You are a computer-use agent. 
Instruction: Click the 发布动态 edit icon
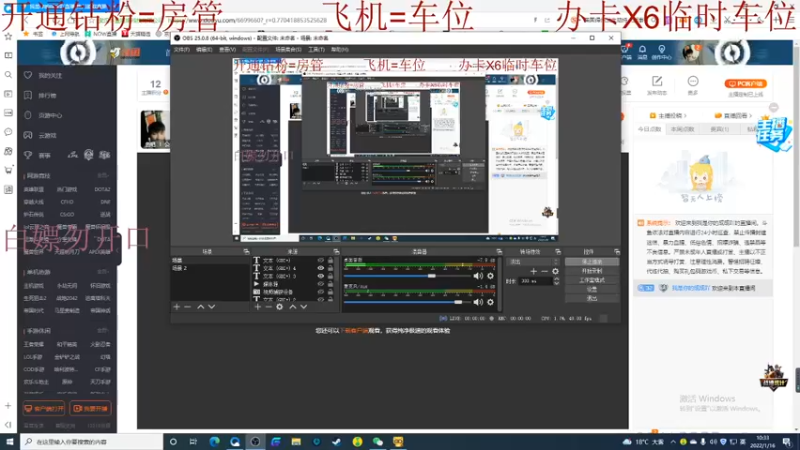(657, 82)
